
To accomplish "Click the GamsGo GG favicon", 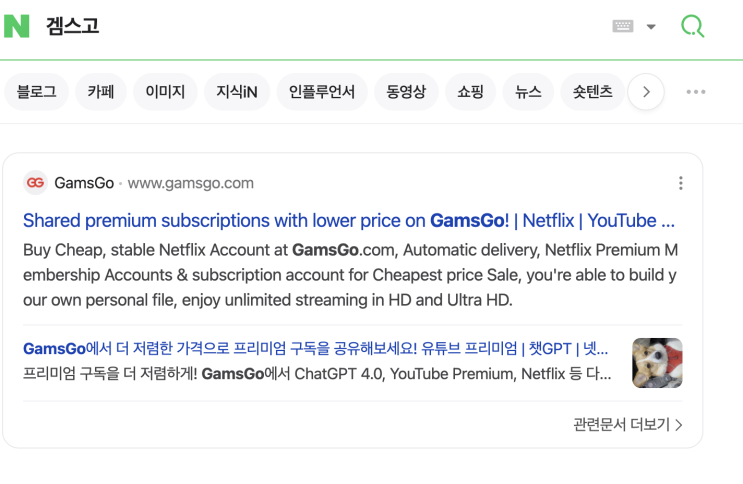I will coord(36,183).
